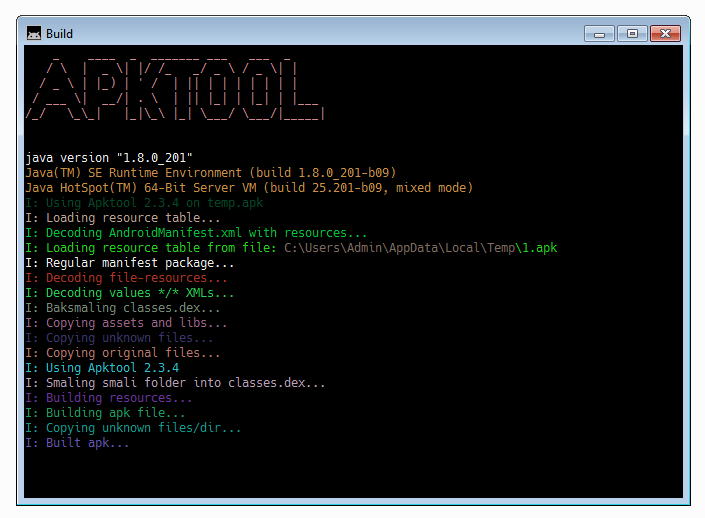The width and height of the screenshot is (705, 518).
Task: Click the Built apk final line
Action: click(77, 443)
